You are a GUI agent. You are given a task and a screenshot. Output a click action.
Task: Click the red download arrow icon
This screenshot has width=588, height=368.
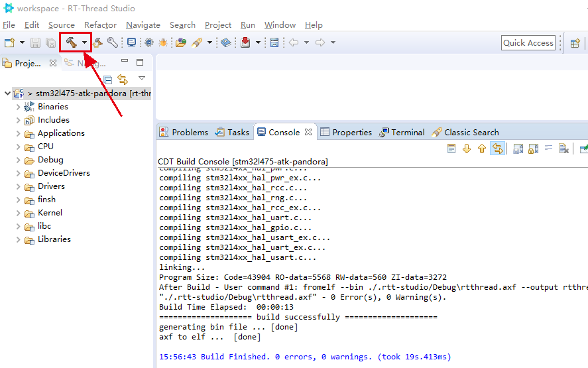tap(245, 42)
